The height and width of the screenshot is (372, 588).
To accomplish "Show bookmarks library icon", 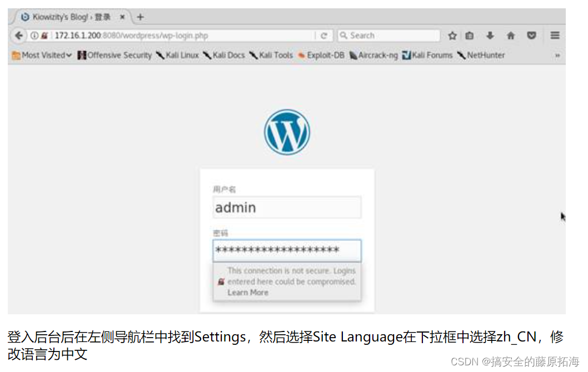I will pos(470,36).
